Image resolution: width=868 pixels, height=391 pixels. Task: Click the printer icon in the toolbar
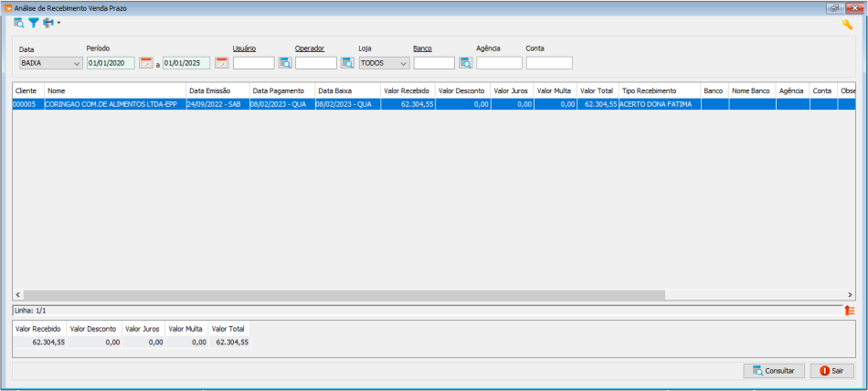click(x=48, y=23)
